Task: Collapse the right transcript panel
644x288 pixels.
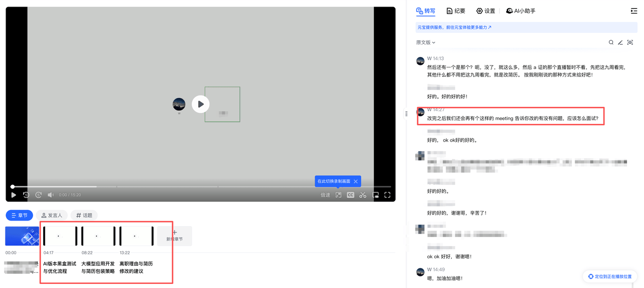Action: [633, 11]
